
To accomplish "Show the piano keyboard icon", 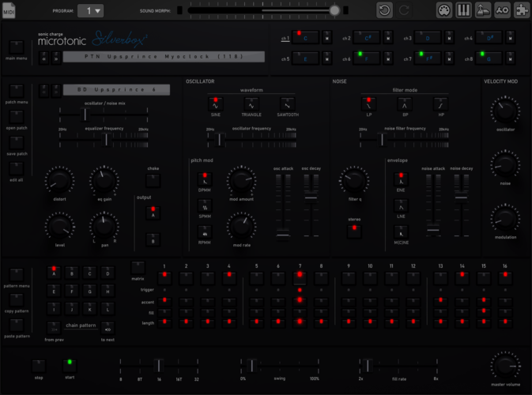I will point(463,10).
